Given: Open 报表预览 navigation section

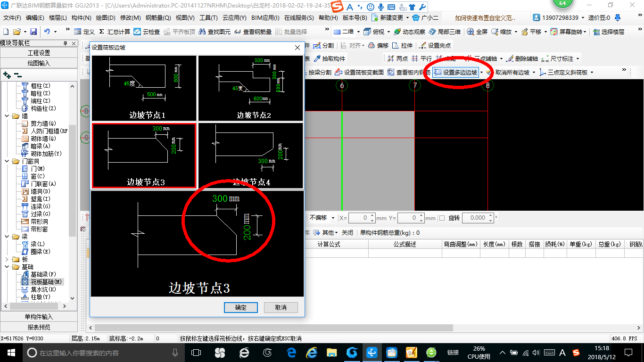Looking at the screenshot, I should coord(39,327).
